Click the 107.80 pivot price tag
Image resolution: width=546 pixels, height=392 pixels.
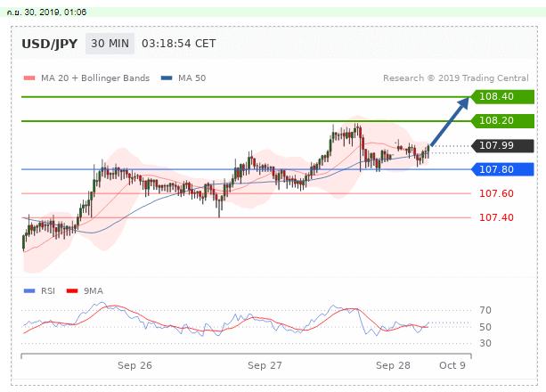pyautogui.click(x=502, y=169)
